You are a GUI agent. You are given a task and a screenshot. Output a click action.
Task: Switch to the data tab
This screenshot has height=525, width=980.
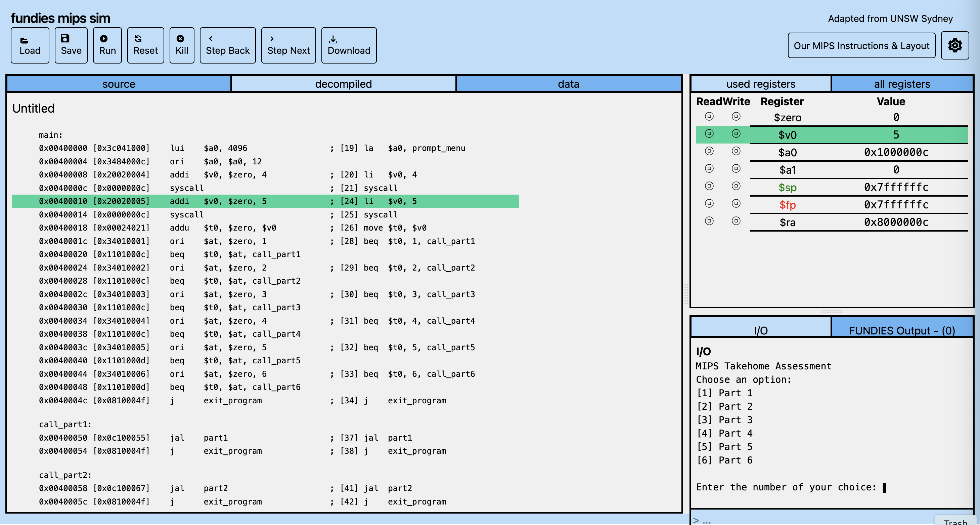point(568,84)
